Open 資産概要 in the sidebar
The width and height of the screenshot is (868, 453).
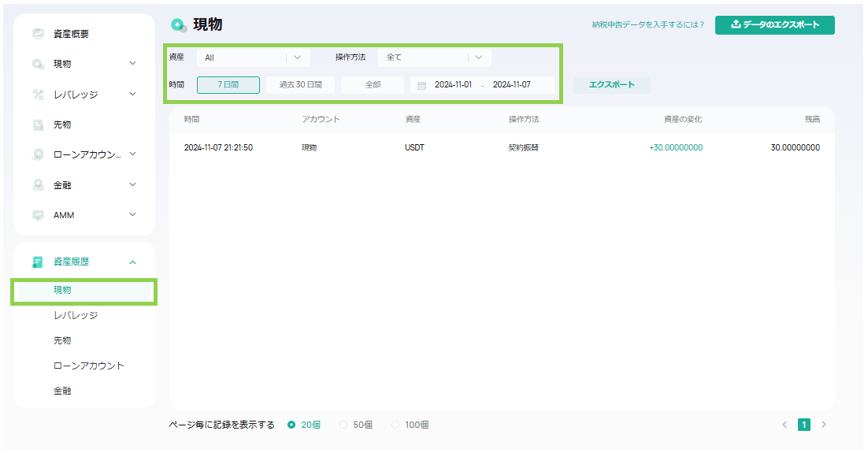point(71,35)
